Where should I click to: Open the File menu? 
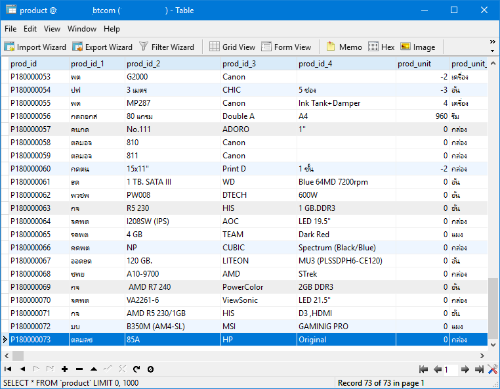10,29
